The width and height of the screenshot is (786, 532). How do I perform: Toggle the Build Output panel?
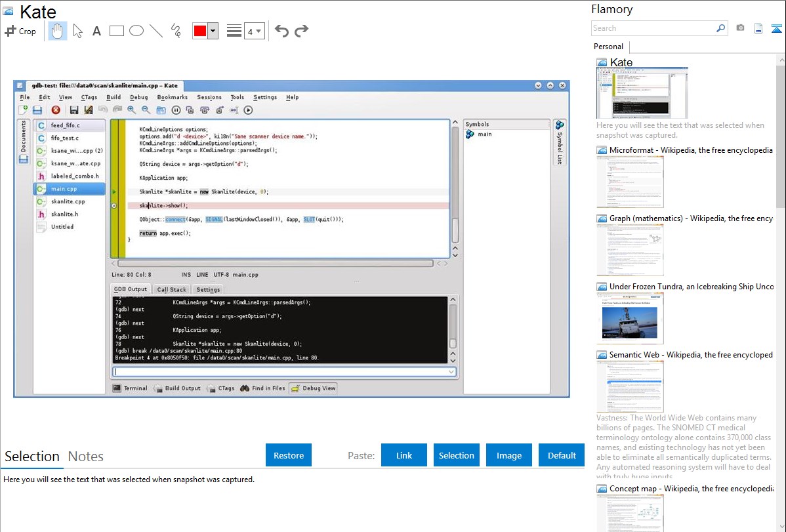[177, 388]
